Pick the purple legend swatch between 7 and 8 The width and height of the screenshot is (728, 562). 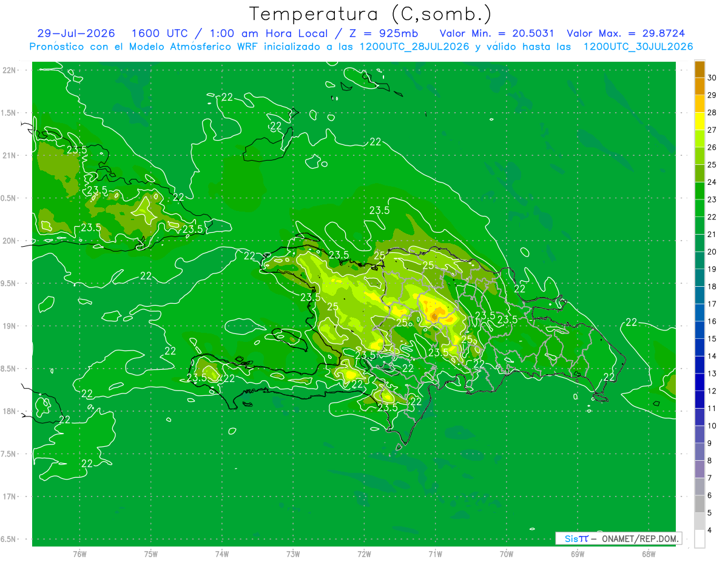tap(699, 469)
